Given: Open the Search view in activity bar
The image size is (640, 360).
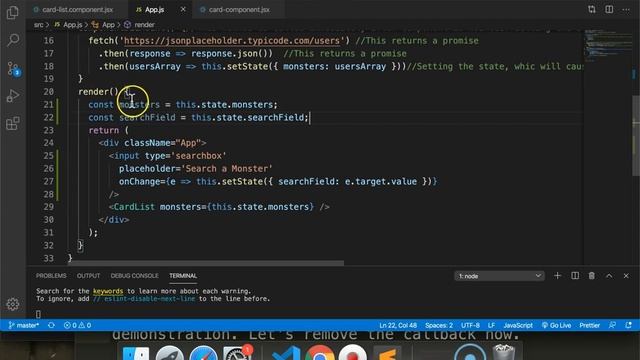Looking at the screenshot, I should (x=13, y=40).
